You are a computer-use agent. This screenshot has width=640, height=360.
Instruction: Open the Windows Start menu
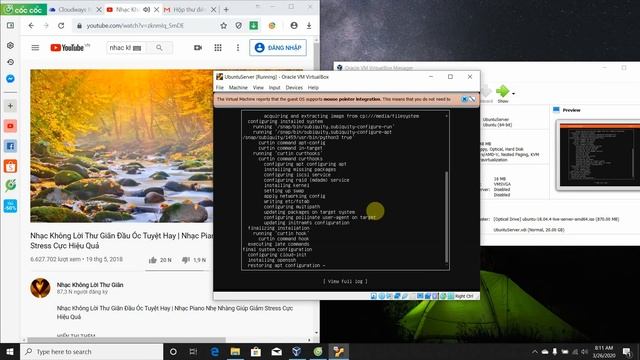tap(10, 351)
